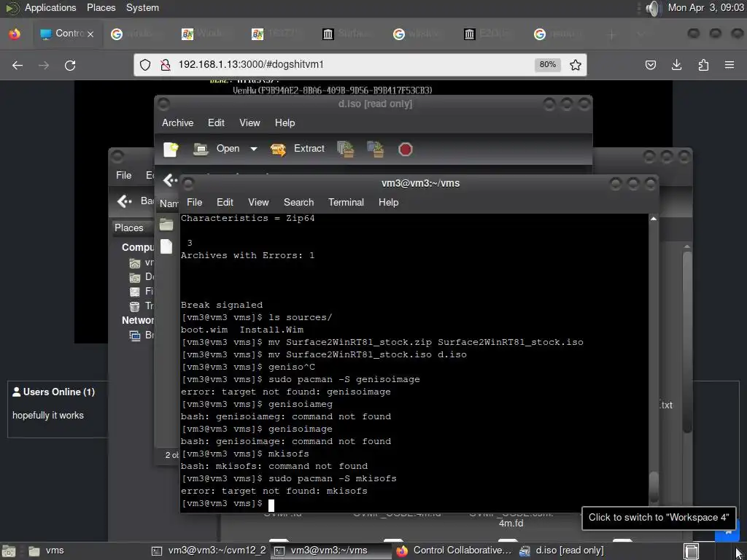The height and width of the screenshot is (560, 747).
Task: Bookmark this page with the star
Action: 576,65
